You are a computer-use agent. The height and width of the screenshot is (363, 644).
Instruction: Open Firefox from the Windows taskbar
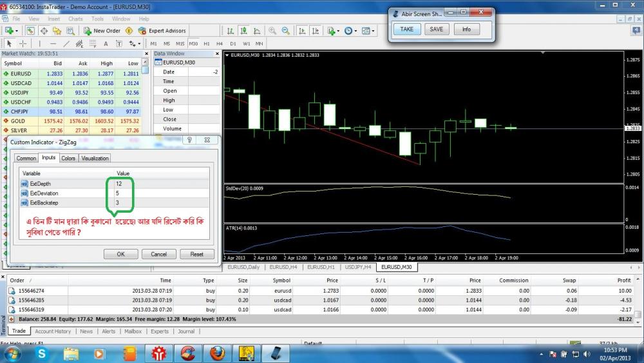click(x=217, y=353)
